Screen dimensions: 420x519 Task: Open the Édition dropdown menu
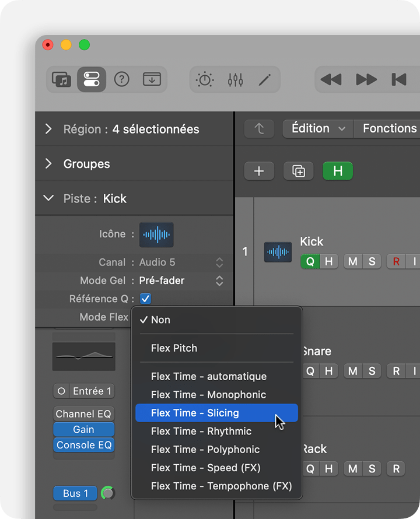tap(317, 128)
